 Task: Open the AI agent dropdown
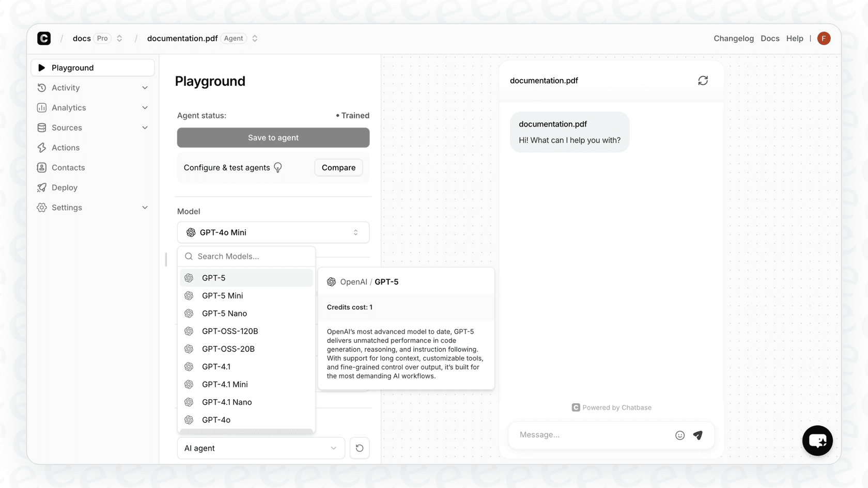(x=260, y=448)
